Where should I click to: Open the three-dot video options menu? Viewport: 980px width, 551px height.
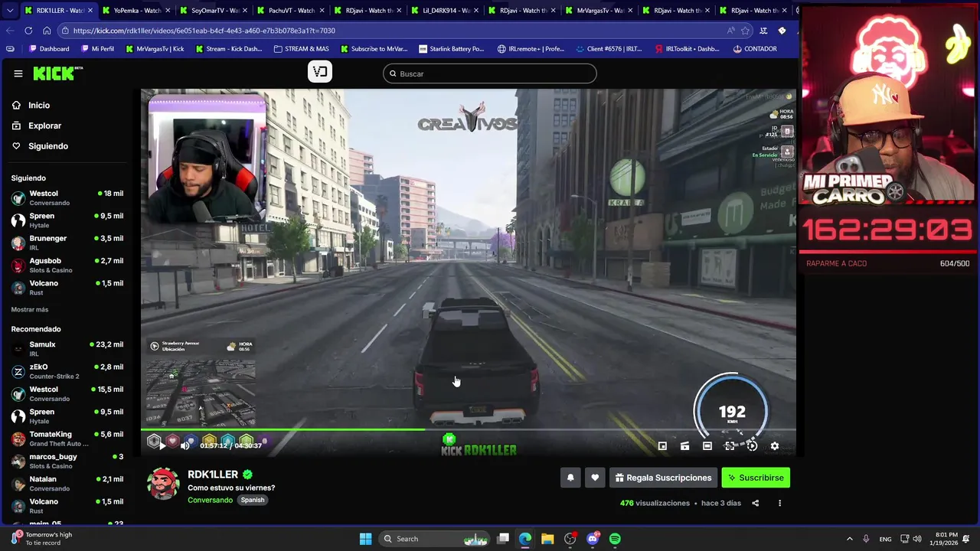click(x=779, y=503)
